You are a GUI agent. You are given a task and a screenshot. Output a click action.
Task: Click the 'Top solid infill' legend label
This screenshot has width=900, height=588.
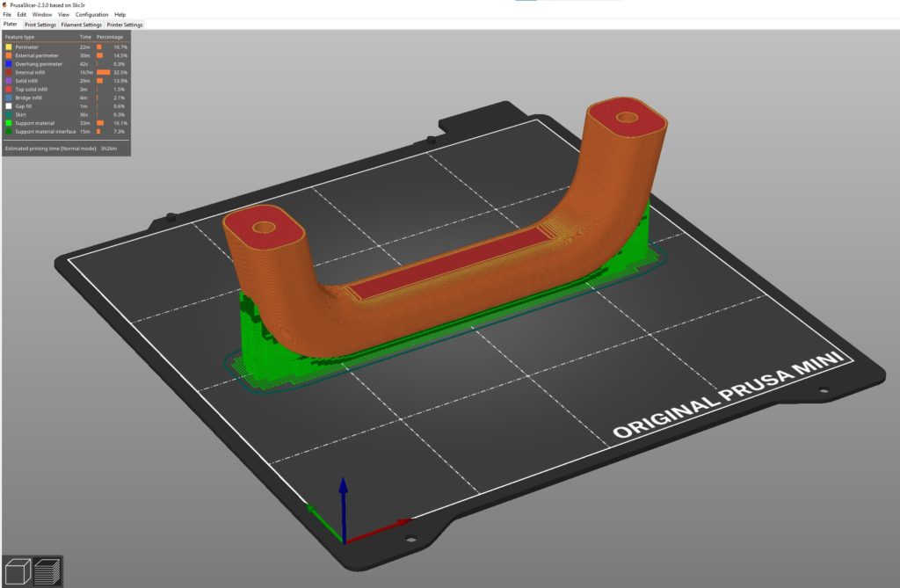[x=31, y=89]
